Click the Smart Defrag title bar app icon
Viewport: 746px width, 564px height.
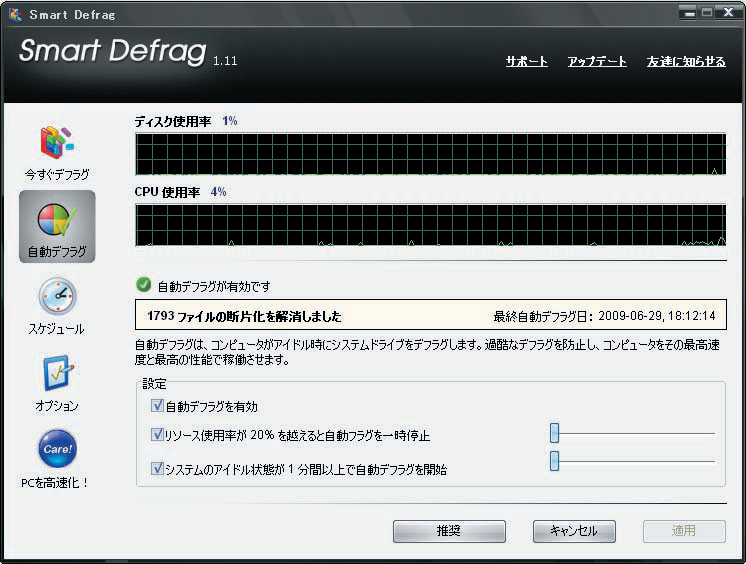[15, 14]
